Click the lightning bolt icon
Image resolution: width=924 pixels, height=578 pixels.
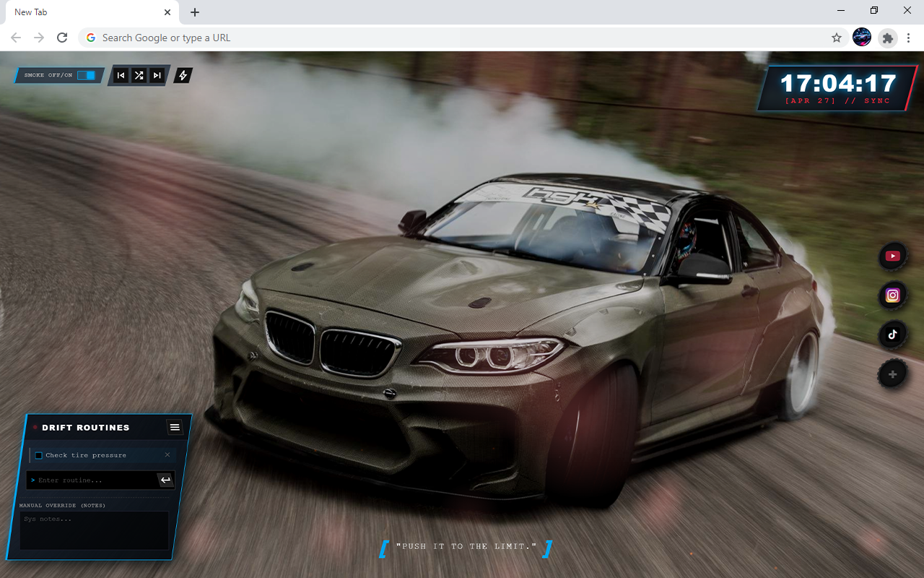point(183,75)
